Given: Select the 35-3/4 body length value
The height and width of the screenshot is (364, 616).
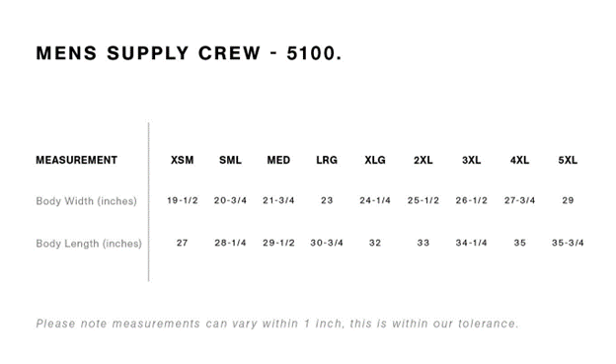Looking at the screenshot, I should 568,243.
